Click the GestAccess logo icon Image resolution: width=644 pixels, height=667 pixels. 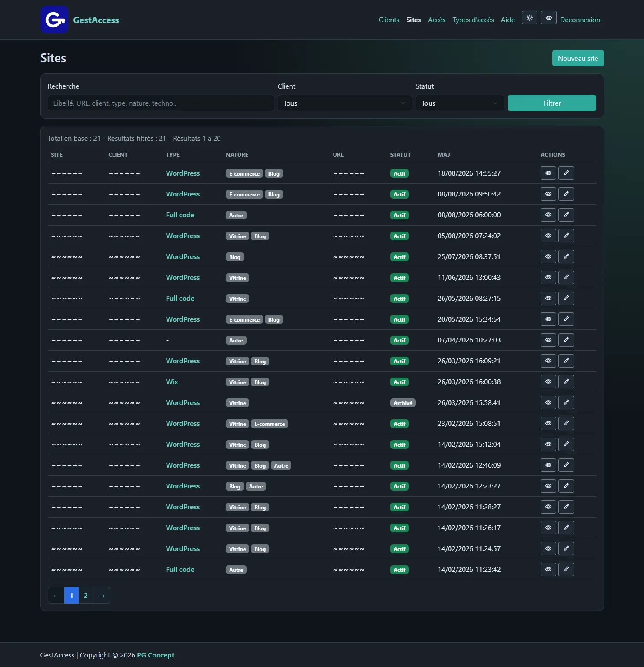[54, 20]
